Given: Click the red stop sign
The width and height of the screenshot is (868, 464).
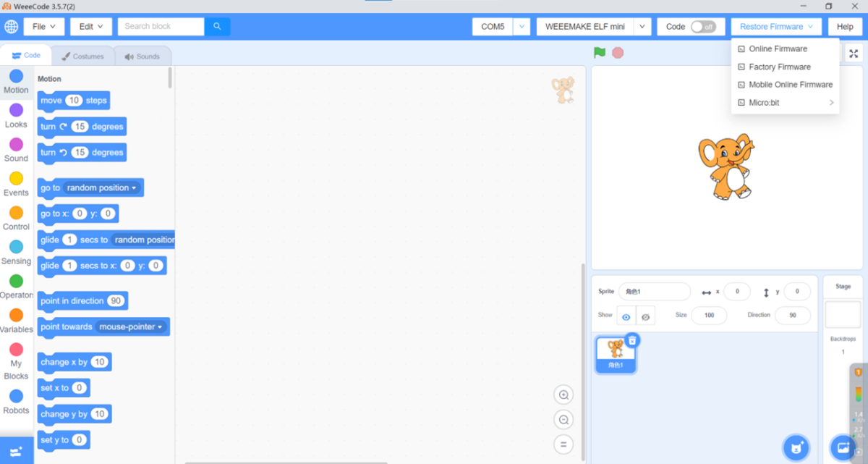Looking at the screenshot, I should coord(616,54).
